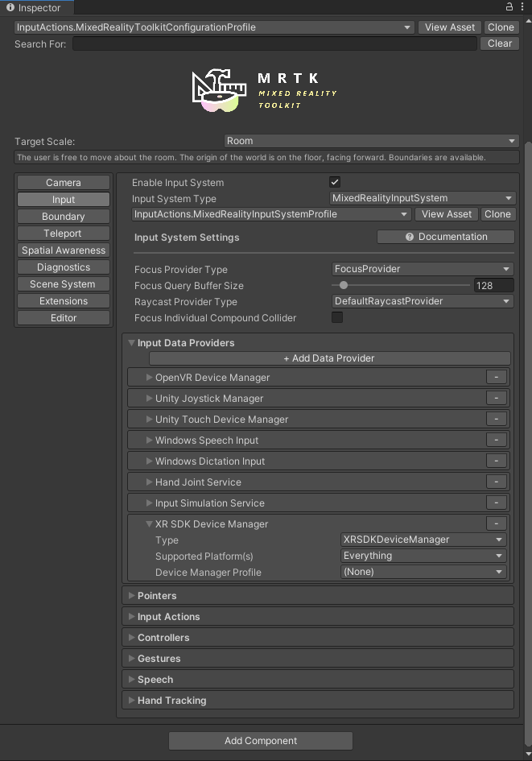
Task: Click the Search For input field
Action: 274,43
